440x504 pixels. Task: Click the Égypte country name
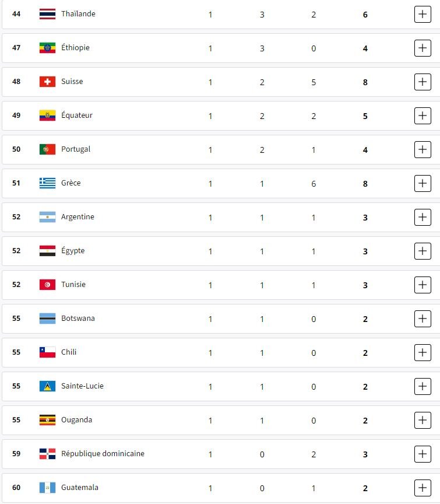click(73, 251)
